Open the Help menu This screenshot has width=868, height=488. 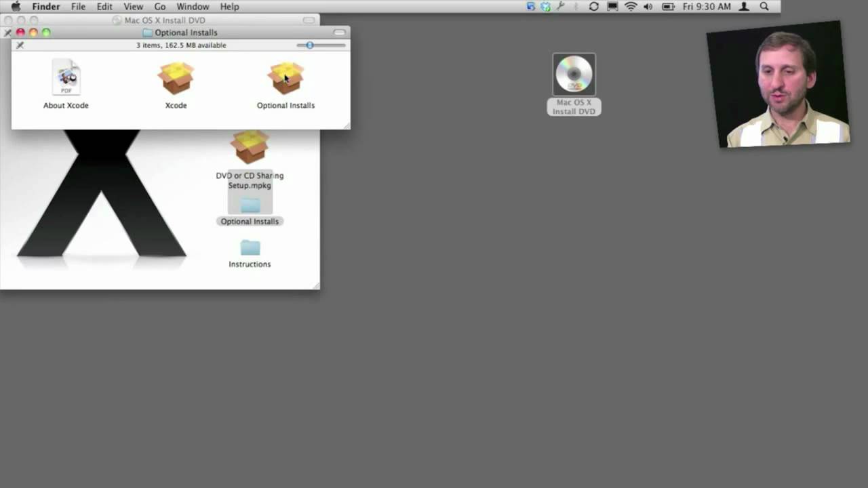click(229, 7)
